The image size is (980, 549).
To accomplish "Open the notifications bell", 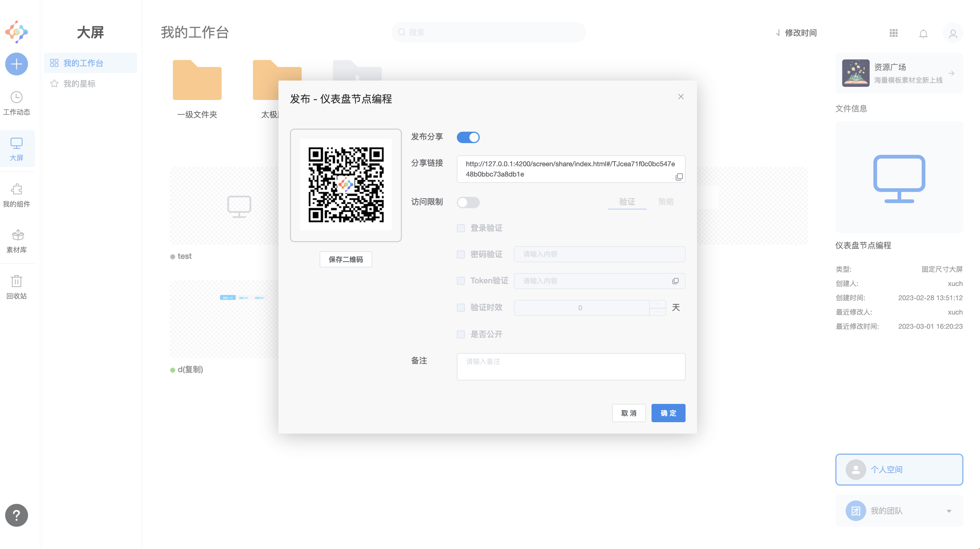I will tap(923, 33).
